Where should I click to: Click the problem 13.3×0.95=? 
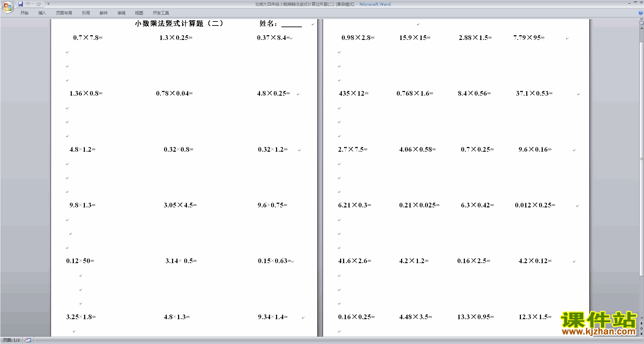[x=476, y=317]
